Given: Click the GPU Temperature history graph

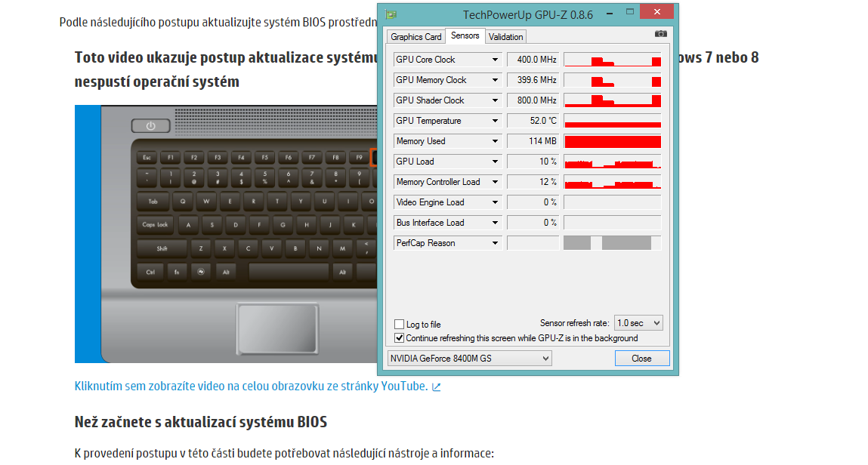Looking at the screenshot, I should (612, 121).
